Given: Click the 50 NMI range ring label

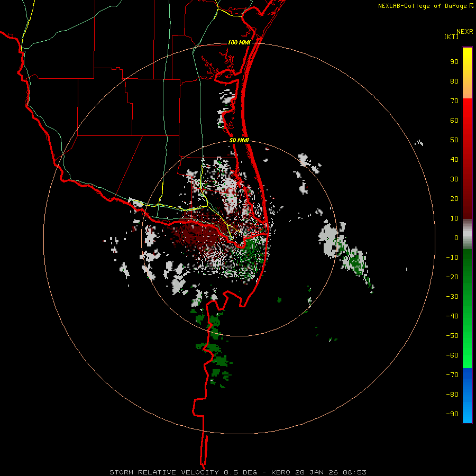Looking at the screenshot, I should [x=239, y=140].
